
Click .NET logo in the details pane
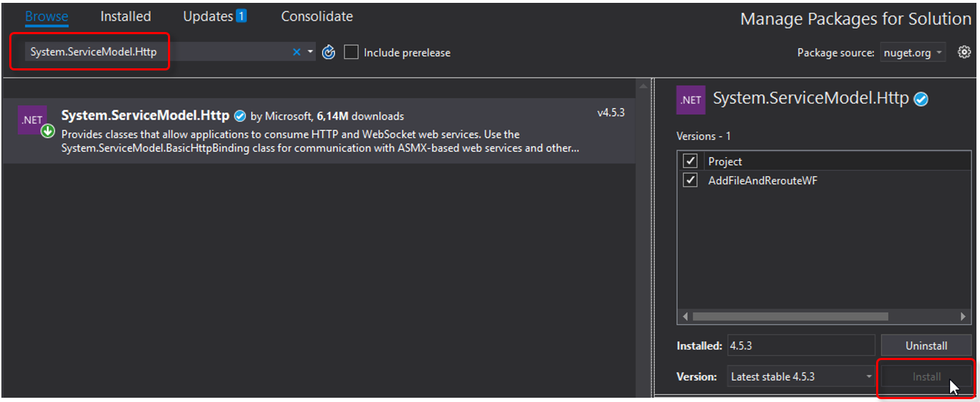click(690, 100)
